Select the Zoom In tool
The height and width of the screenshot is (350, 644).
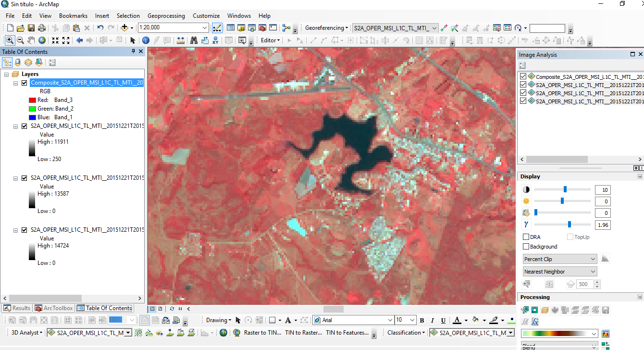pyautogui.click(x=10, y=40)
